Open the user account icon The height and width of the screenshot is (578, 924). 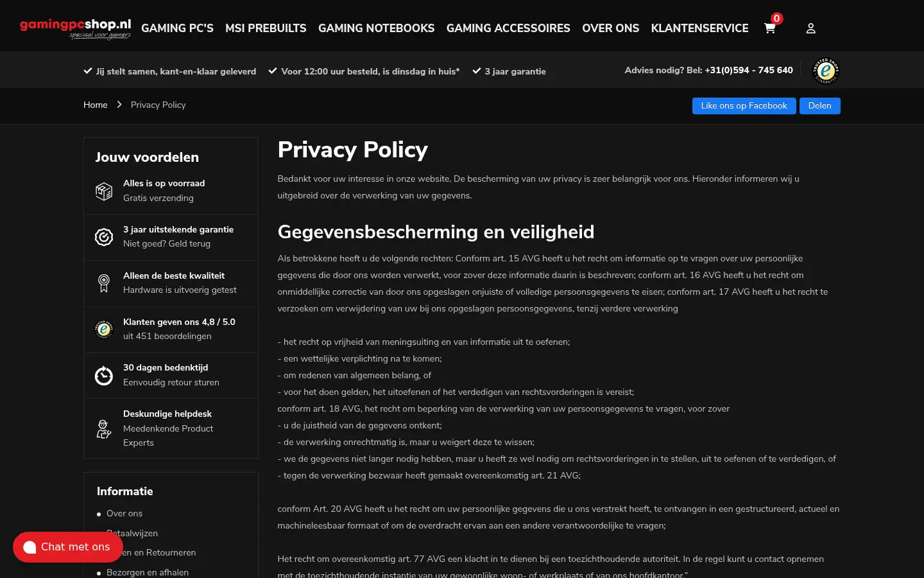tap(811, 28)
